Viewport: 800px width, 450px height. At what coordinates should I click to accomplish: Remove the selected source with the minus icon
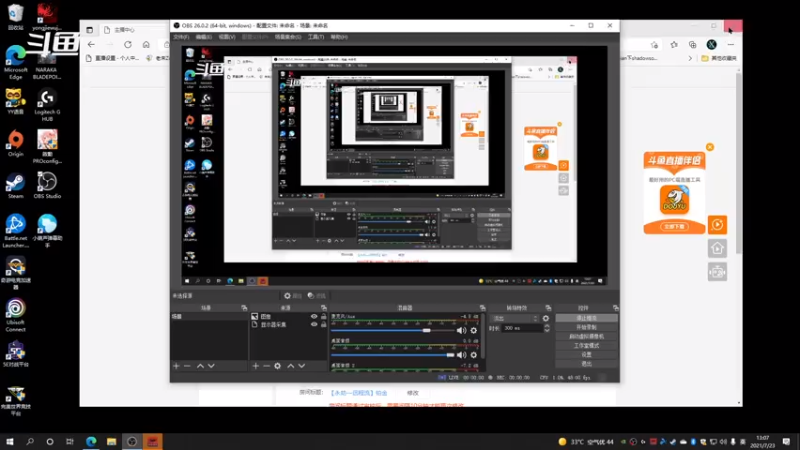(x=266, y=366)
